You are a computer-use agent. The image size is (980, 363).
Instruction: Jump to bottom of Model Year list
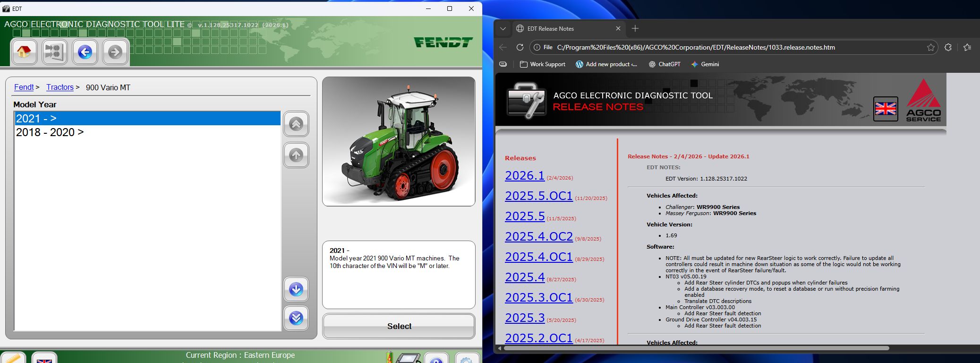tap(296, 318)
